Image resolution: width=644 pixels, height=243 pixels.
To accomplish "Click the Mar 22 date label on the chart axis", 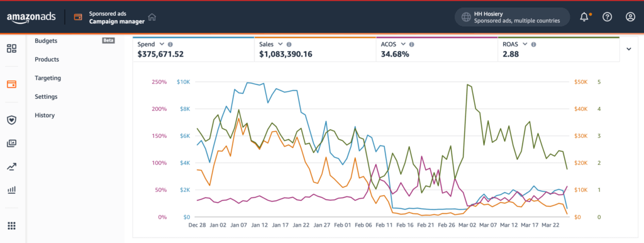I will pyautogui.click(x=551, y=225).
